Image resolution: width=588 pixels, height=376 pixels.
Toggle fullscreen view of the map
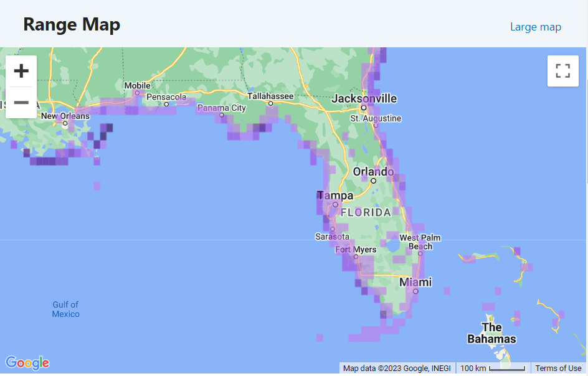click(563, 71)
